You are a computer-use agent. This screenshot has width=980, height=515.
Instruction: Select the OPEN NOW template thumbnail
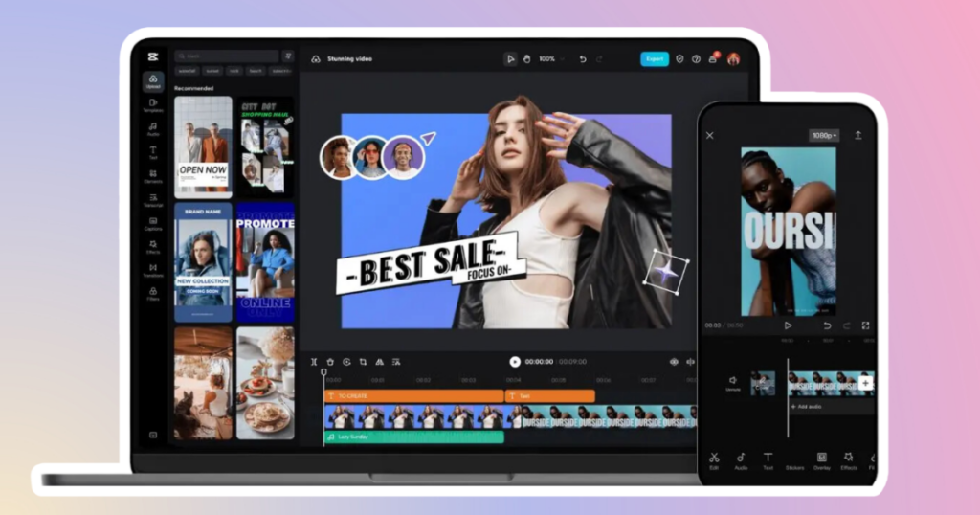click(x=203, y=146)
